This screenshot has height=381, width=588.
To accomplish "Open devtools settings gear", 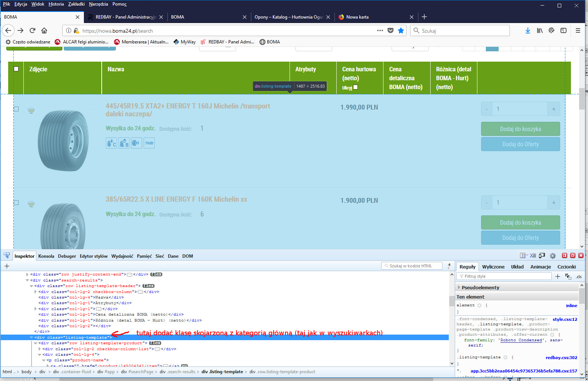I will click(x=552, y=256).
